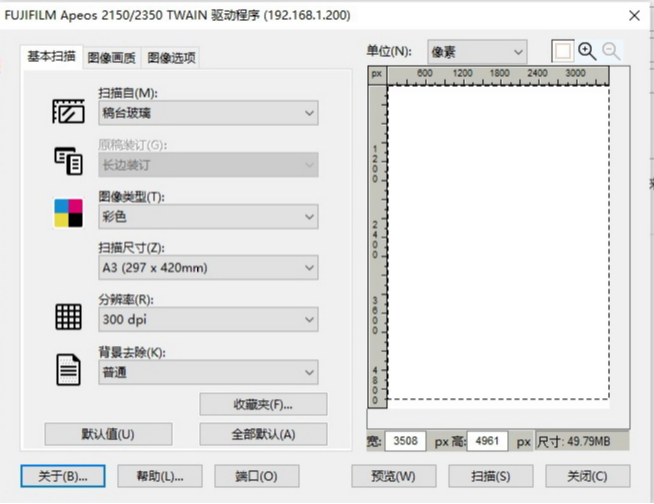Open the 分辨率 dropdown showing 300 dpi
The height and width of the screenshot is (504, 654).
pos(208,320)
